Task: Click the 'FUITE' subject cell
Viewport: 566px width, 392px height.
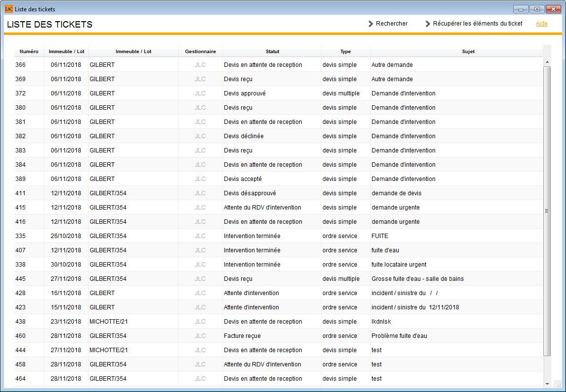Action: pyautogui.click(x=380, y=236)
